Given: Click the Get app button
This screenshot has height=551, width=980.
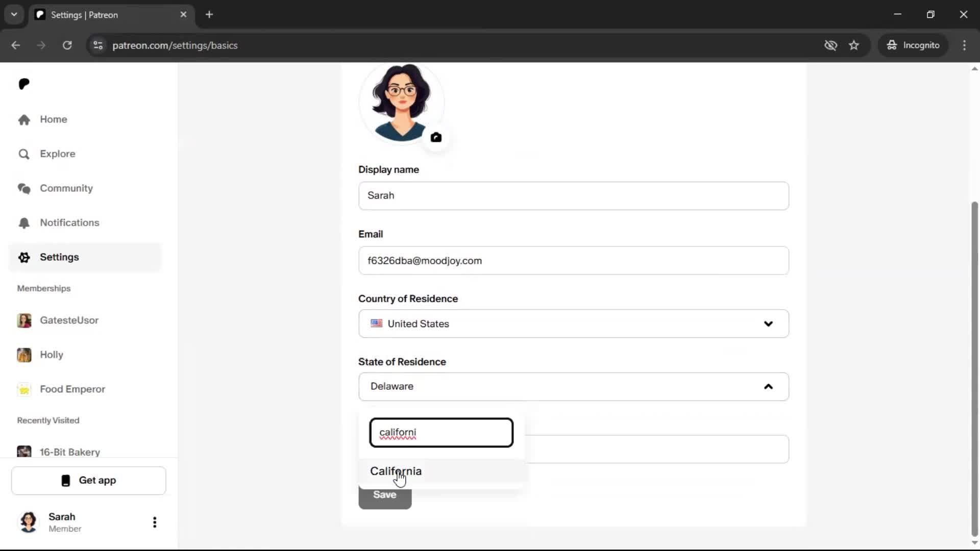Looking at the screenshot, I should tap(89, 481).
